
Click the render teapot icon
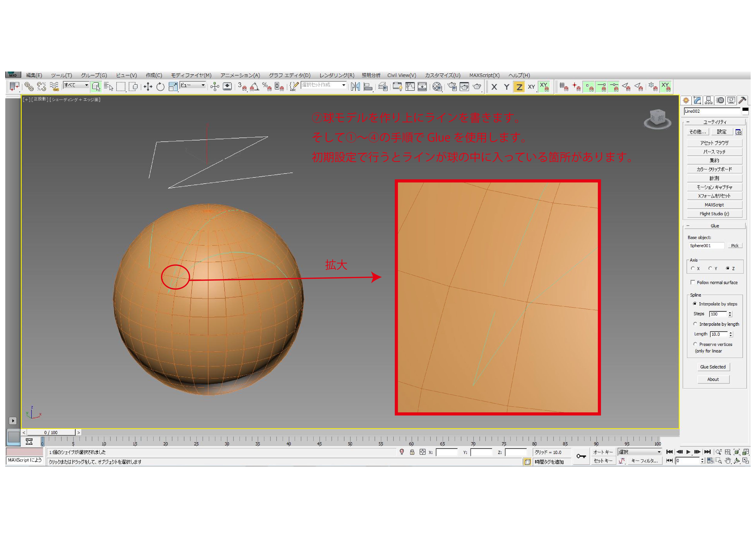477,87
